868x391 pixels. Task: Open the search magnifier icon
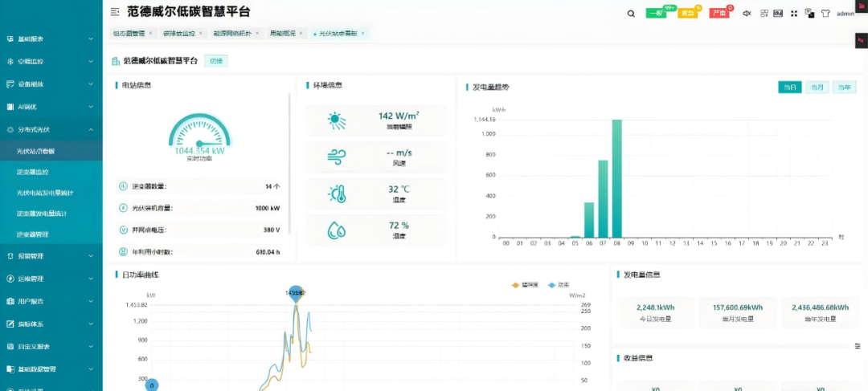(631, 14)
